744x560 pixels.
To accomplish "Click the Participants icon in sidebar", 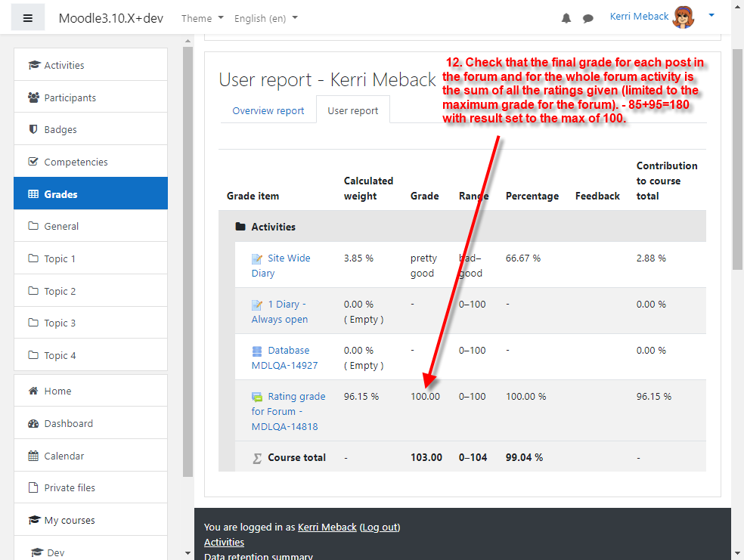I will [33, 97].
